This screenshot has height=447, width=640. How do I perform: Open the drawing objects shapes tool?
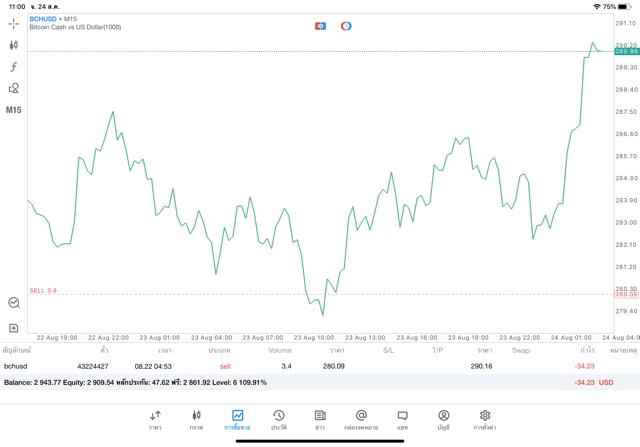click(14, 88)
